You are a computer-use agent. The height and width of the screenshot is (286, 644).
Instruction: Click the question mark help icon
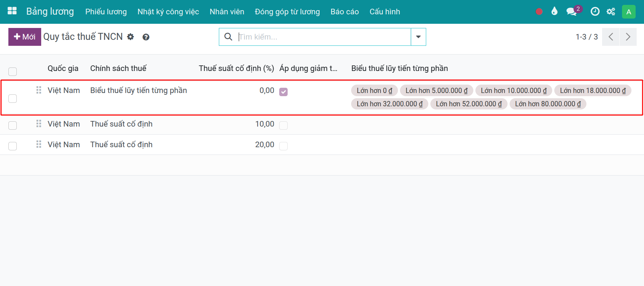[146, 37]
